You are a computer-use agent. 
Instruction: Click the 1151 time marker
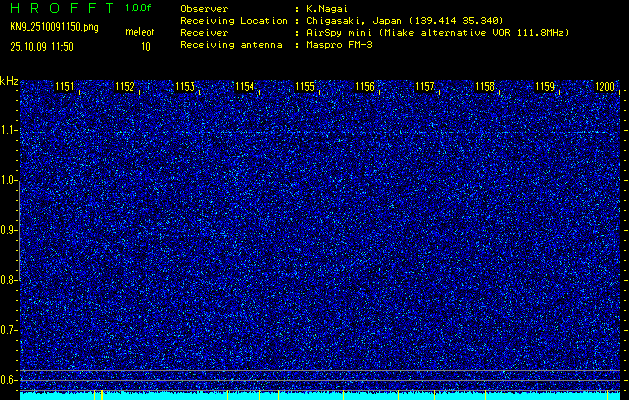[x=65, y=87]
